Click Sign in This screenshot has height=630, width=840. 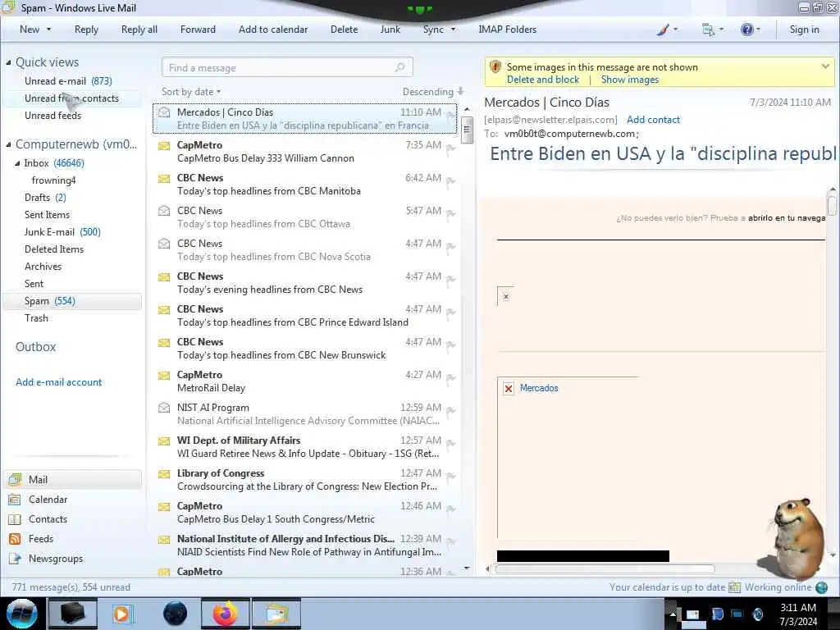[x=804, y=30]
